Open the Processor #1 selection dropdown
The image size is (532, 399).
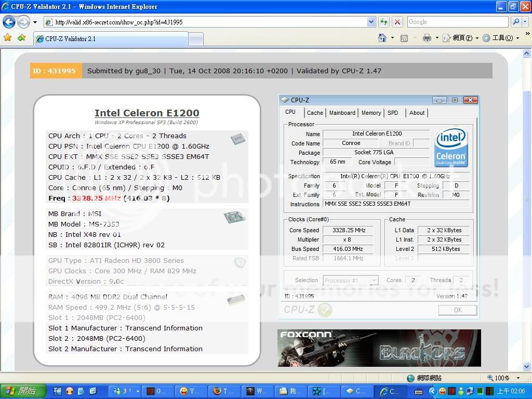[351, 280]
